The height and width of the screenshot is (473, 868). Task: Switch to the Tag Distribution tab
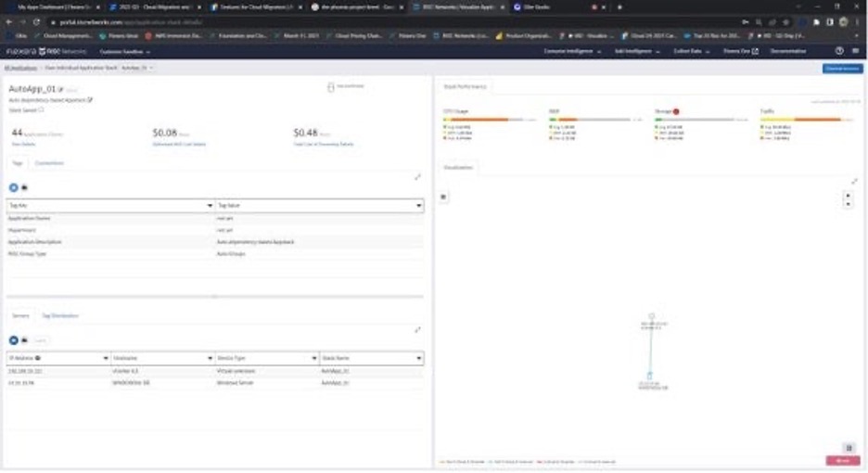tap(60, 316)
